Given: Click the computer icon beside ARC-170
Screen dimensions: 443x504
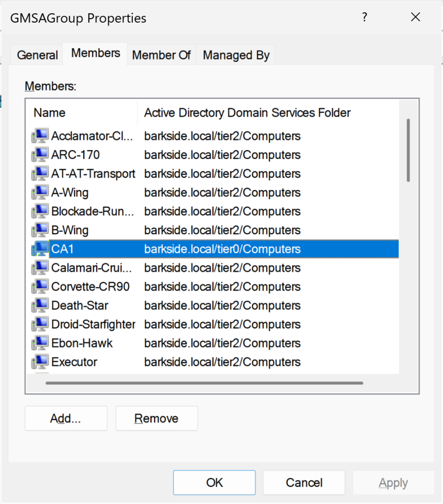Looking at the screenshot, I should [x=40, y=155].
